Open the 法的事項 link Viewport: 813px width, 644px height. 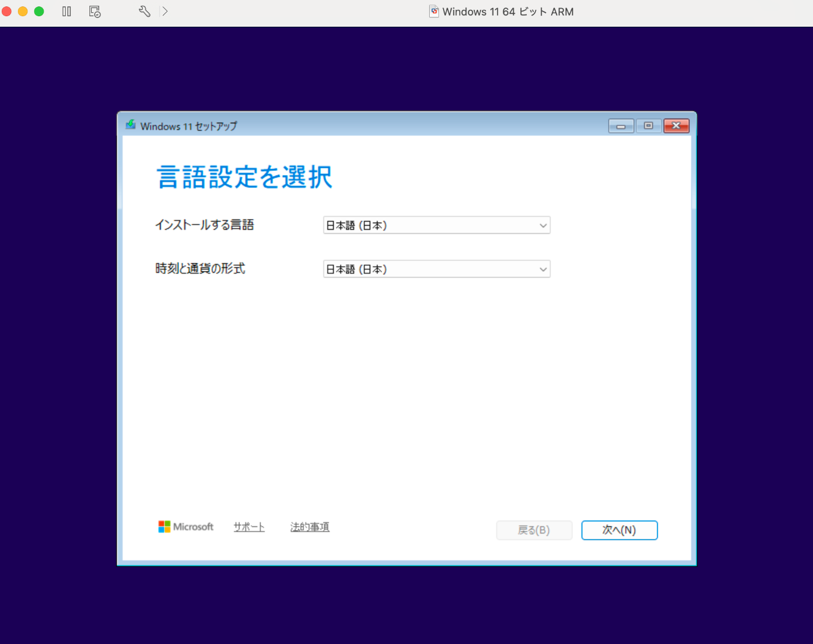(310, 527)
